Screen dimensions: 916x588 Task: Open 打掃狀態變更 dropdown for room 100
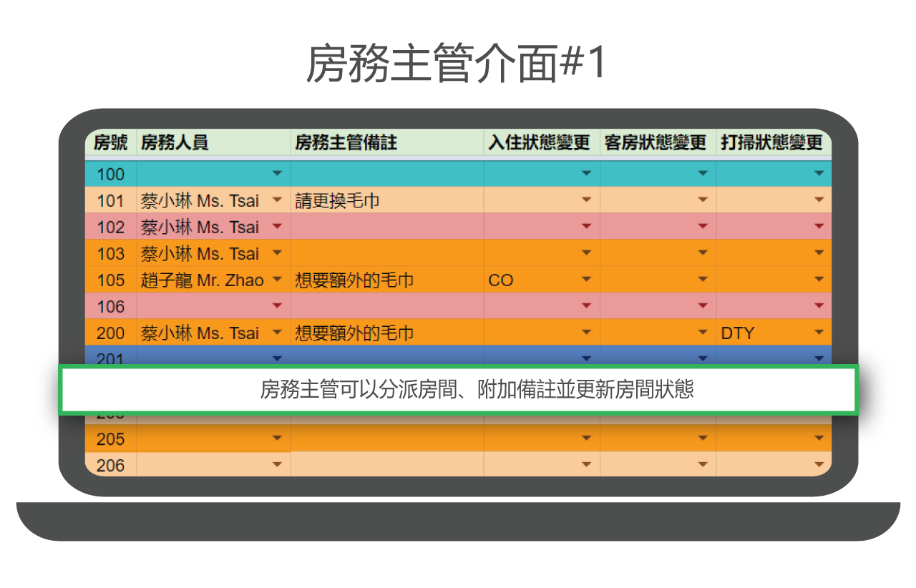(x=819, y=174)
